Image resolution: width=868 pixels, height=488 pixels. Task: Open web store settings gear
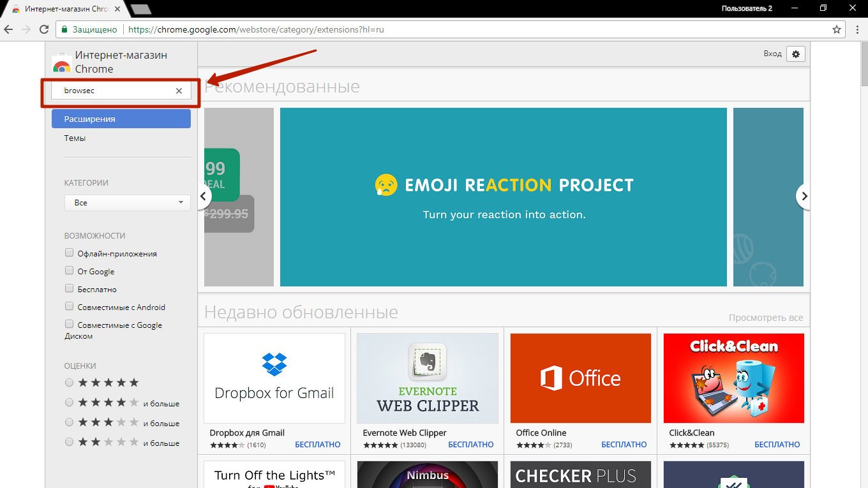(x=796, y=54)
